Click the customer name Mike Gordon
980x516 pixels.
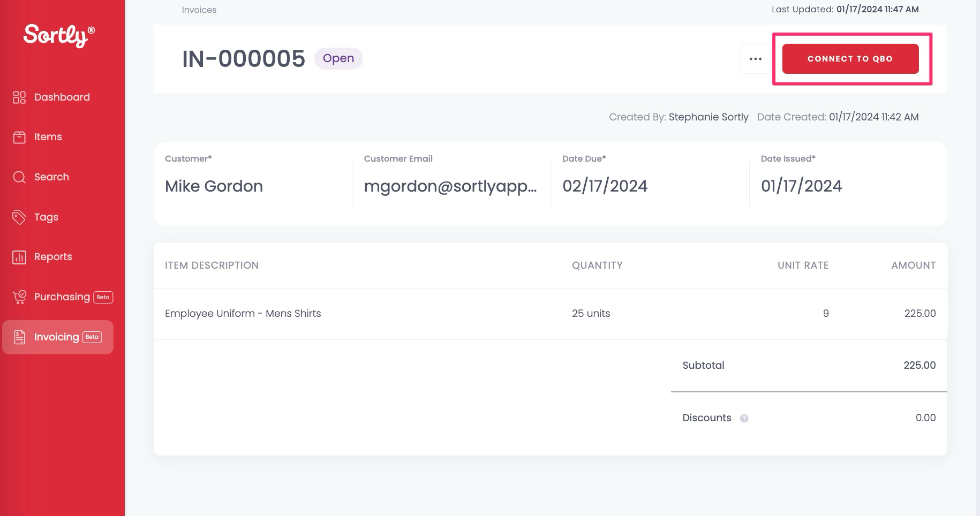214,186
